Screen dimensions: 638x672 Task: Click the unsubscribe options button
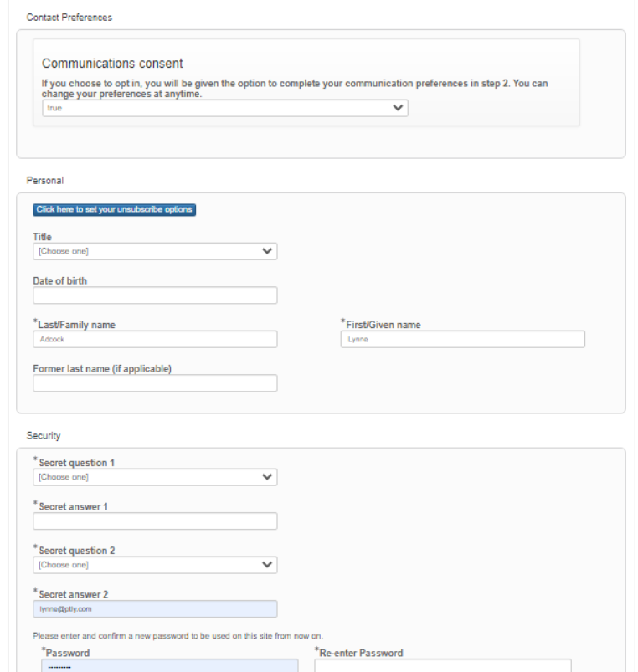click(114, 209)
